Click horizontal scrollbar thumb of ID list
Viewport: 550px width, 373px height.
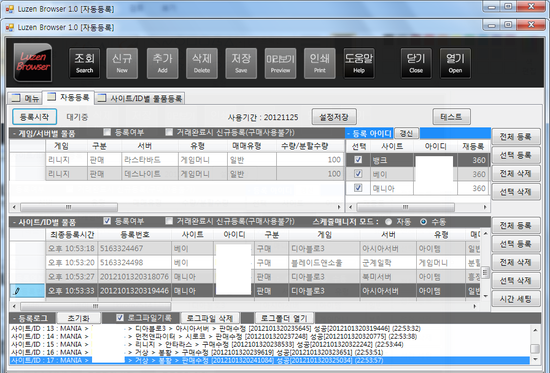(x=405, y=207)
